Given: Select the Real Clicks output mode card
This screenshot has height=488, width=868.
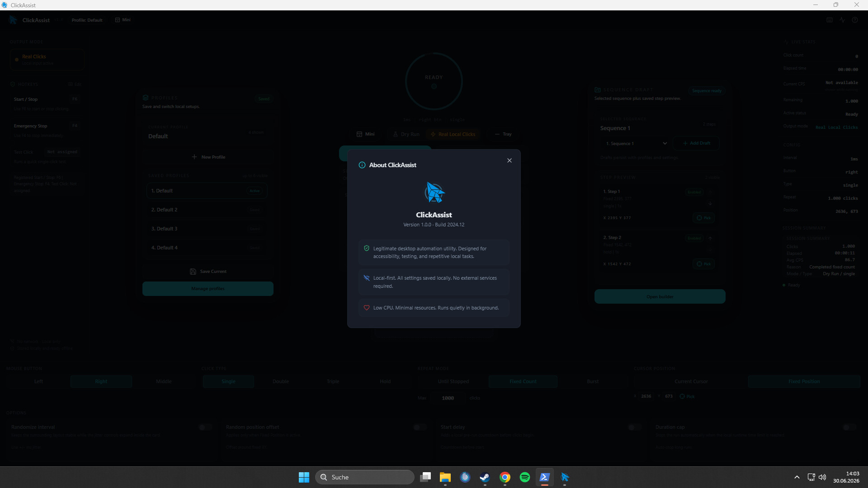Looking at the screenshot, I should [47, 60].
